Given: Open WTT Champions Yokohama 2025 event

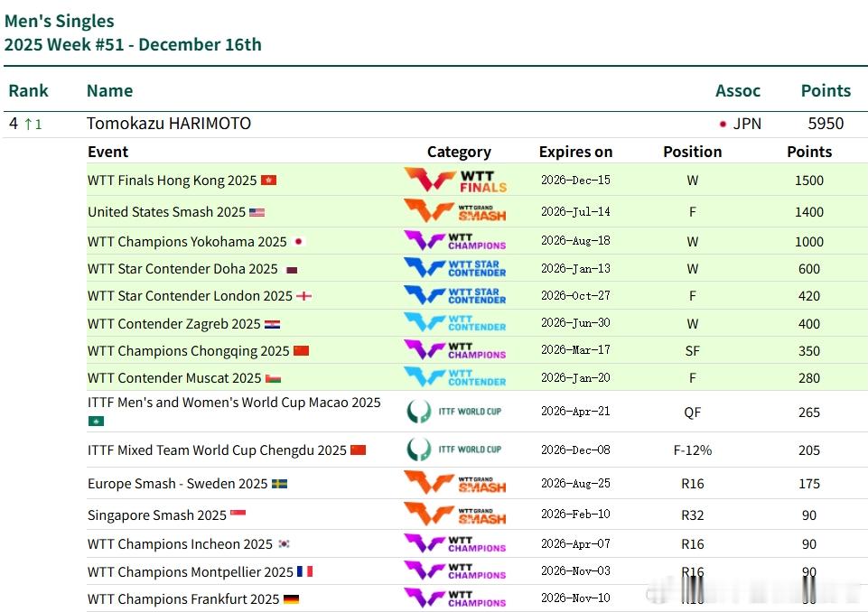Looking at the screenshot, I should pos(187,242).
